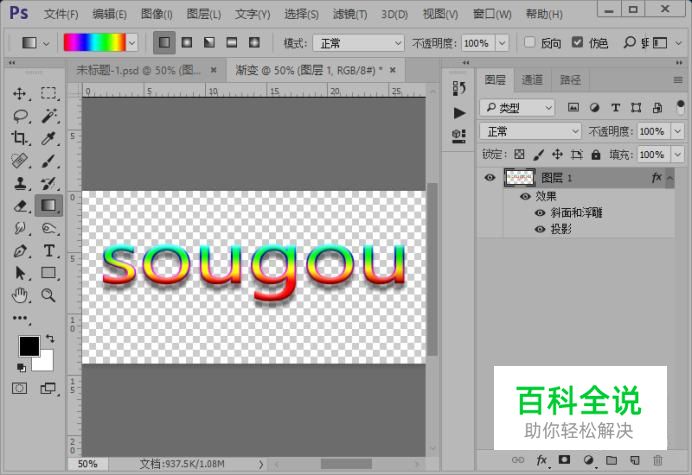Hide the 斜面和浮雕 effect
This screenshot has width=692, height=475.
[540, 213]
